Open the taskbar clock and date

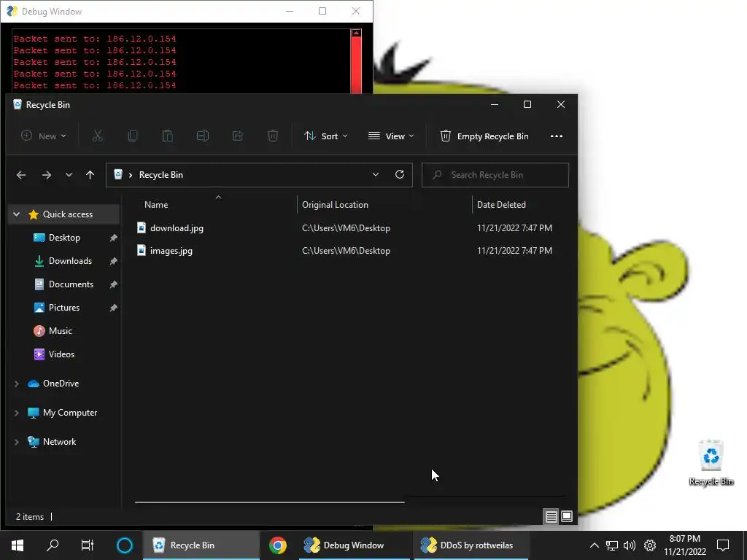(x=684, y=545)
